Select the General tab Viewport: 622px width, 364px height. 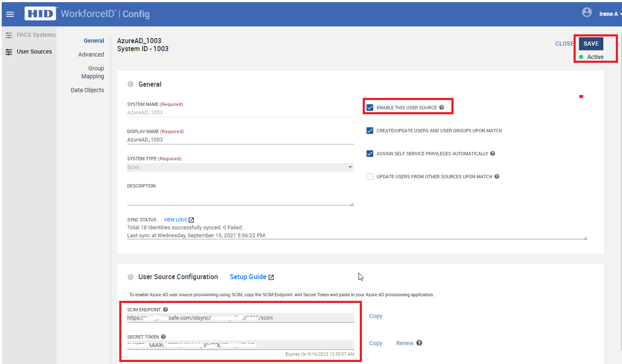tap(94, 41)
